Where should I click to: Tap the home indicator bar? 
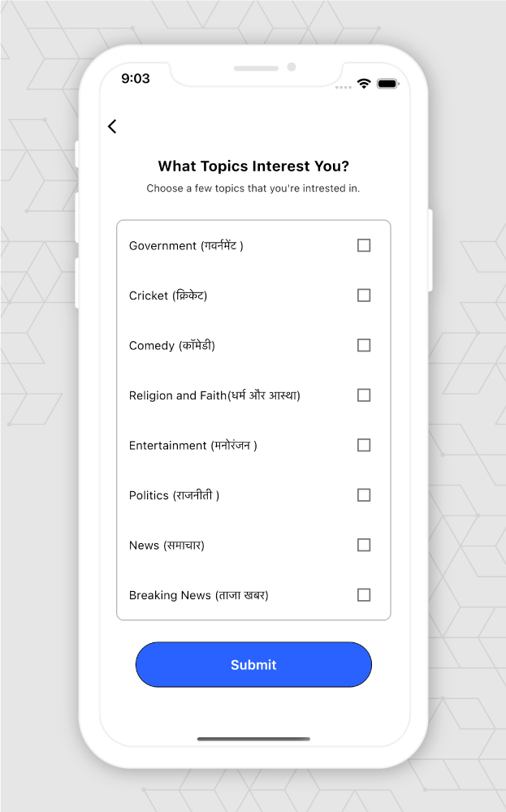click(x=253, y=739)
